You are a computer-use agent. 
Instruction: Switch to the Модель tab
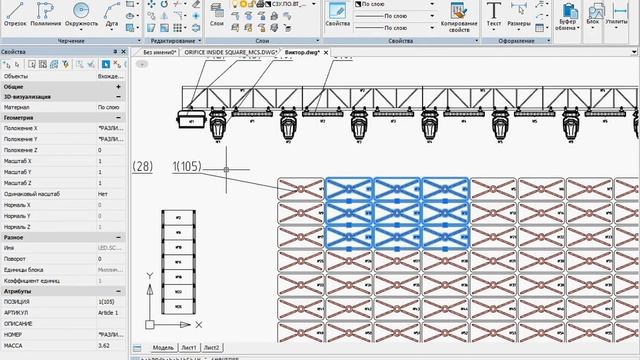[163, 348]
